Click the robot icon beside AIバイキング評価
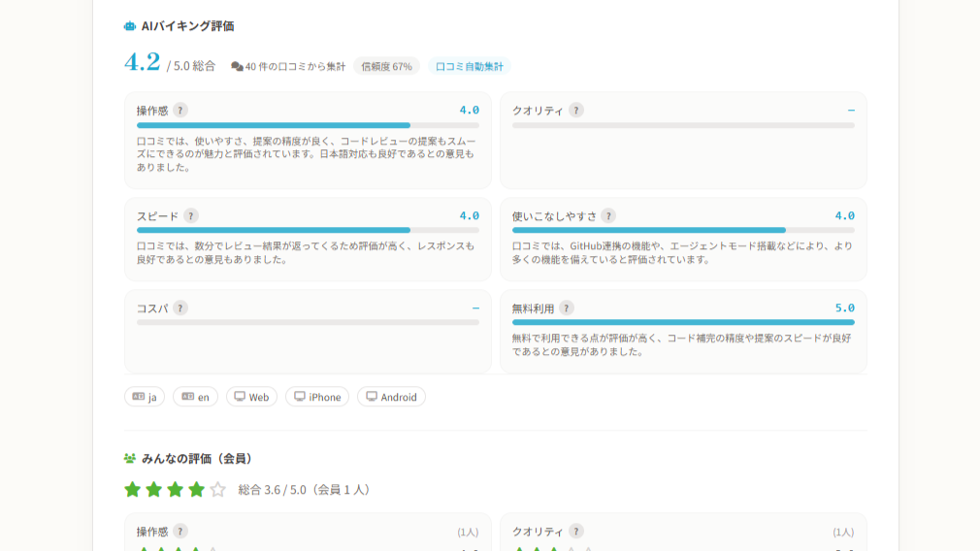980x551 pixels. click(x=129, y=26)
